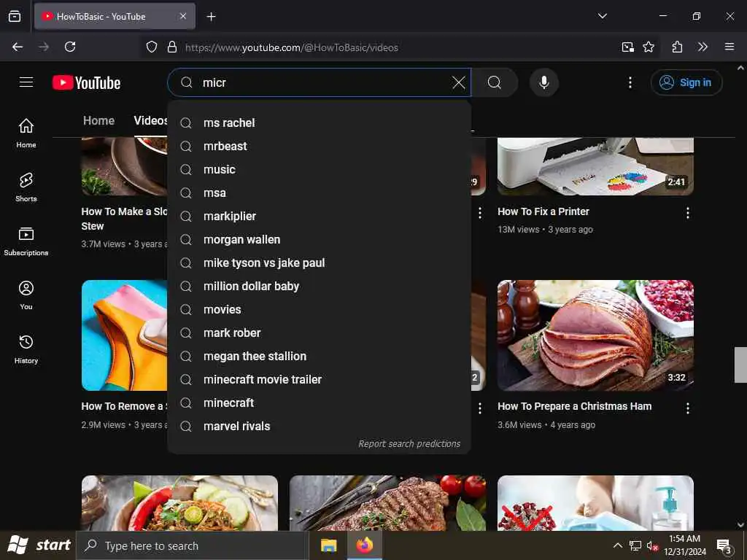Pick 'megan thee stallion' suggestion
The image size is (747, 560).
tap(320, 356)
